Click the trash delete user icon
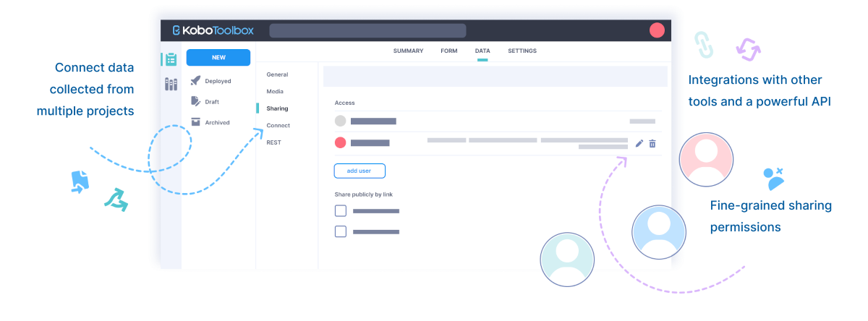Screen dimensions: 868x321 (x=652, y=144)
